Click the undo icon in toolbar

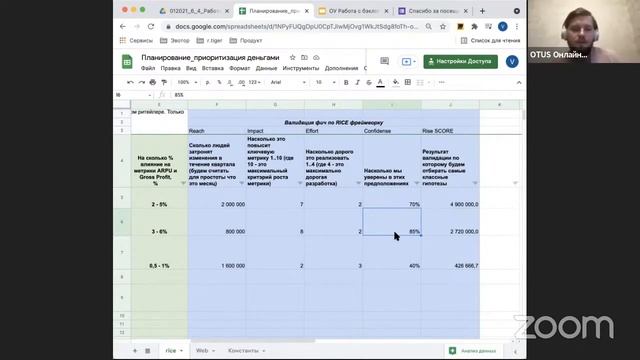click(x=130, y=82)
